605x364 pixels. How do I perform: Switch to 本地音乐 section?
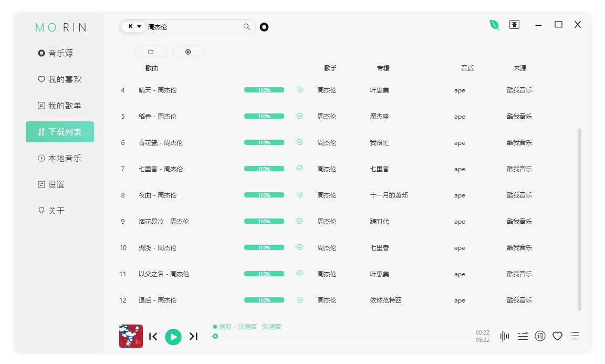(x=60, y=158)
